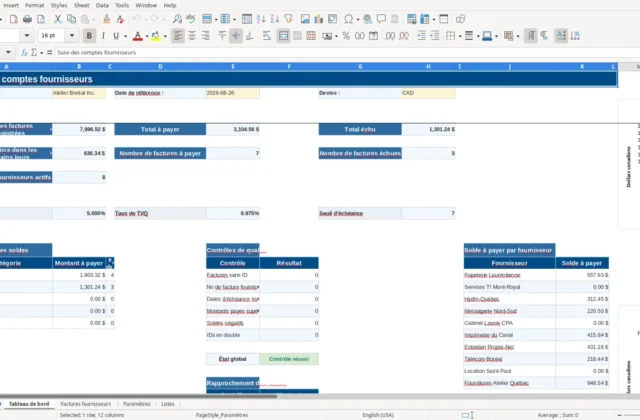The width and height of the screenshot is (640, 420).
Task: Toggle Bold formatting
Action: tap(89, 36)
